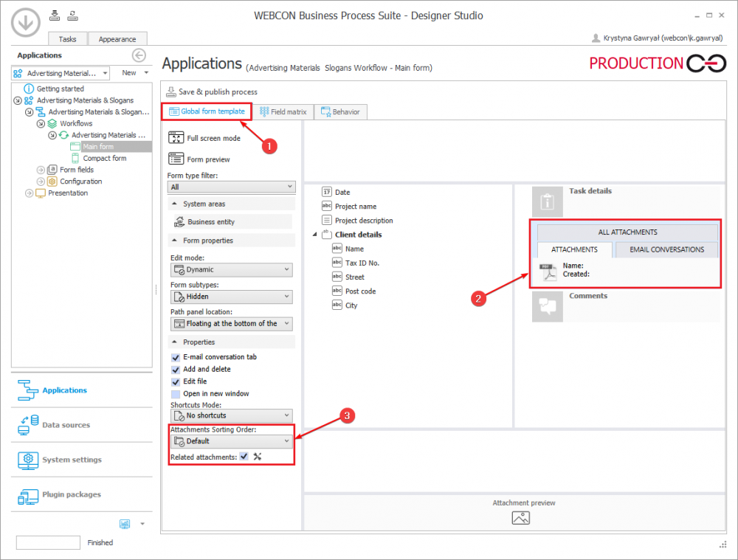Screen dimensions: 738x560
Task: Click the Attachment preview image icon
Action: [520, 518]
